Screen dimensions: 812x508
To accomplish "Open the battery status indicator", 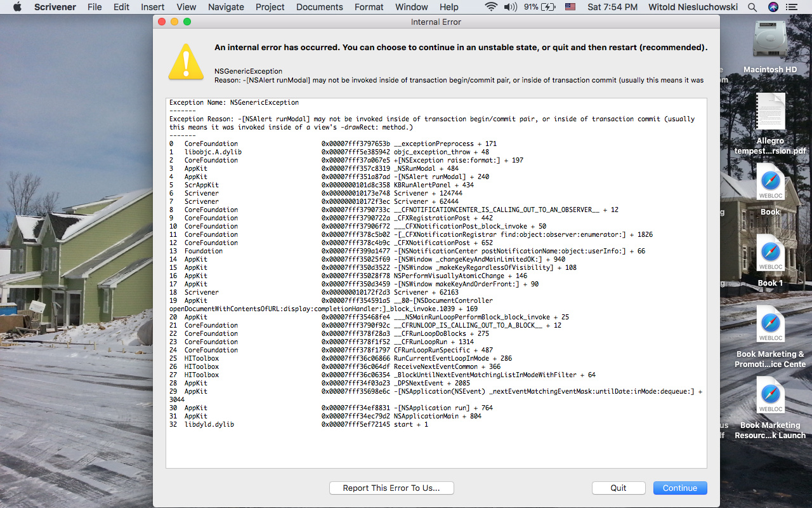I will [540, 7].
